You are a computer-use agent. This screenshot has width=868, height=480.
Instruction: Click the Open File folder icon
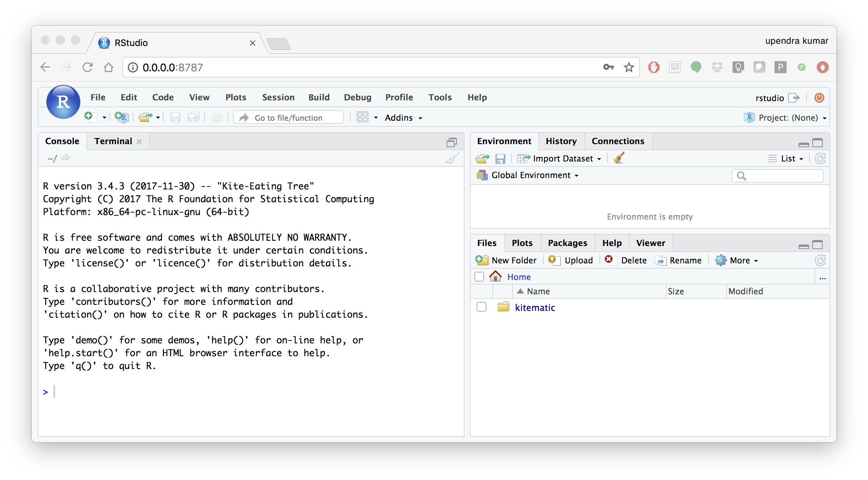(145, 117)
